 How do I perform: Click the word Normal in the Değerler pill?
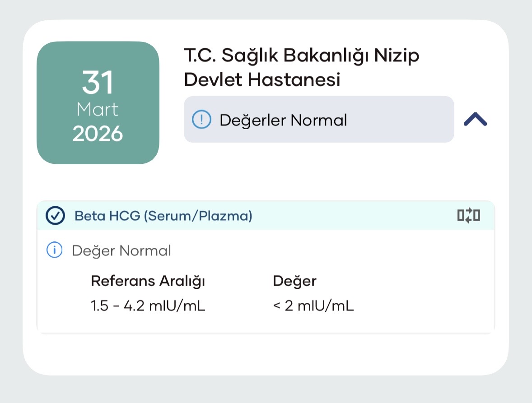pyautogui.click(x=319, y=120)
